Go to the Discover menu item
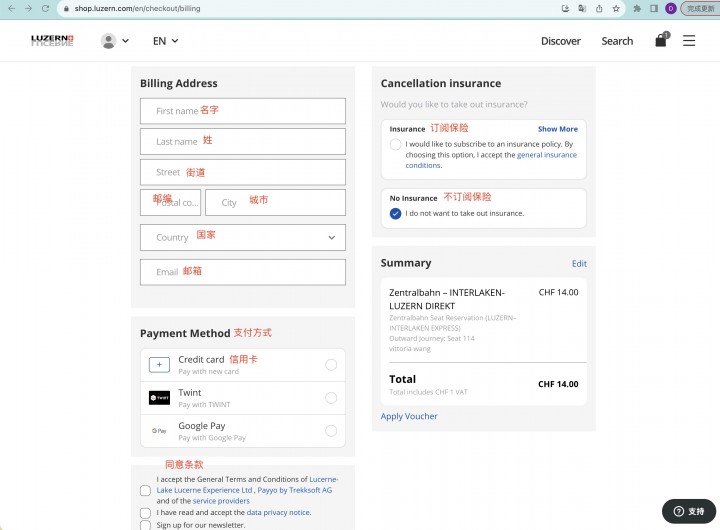Screen dimensions: 720x530 tap(561, 41)
